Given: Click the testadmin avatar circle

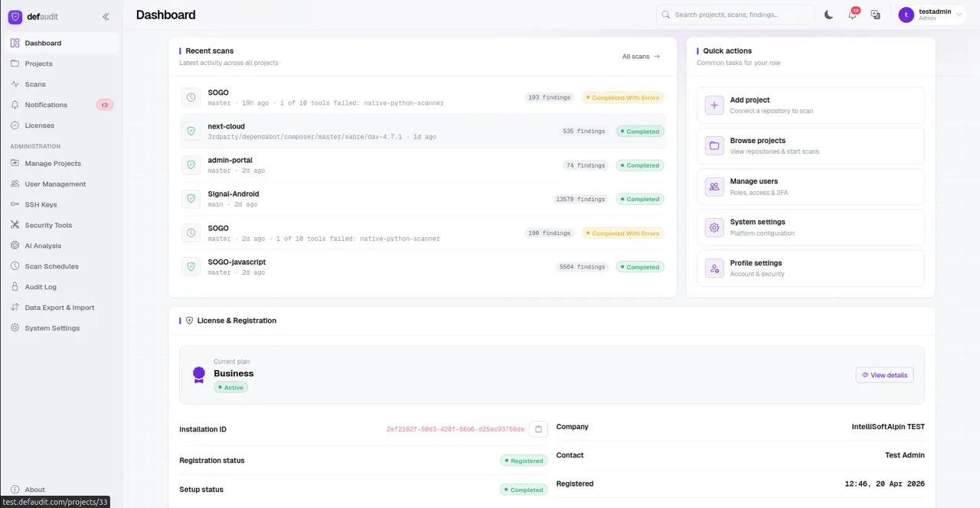Looking at the screenshot, I should 906,15.
